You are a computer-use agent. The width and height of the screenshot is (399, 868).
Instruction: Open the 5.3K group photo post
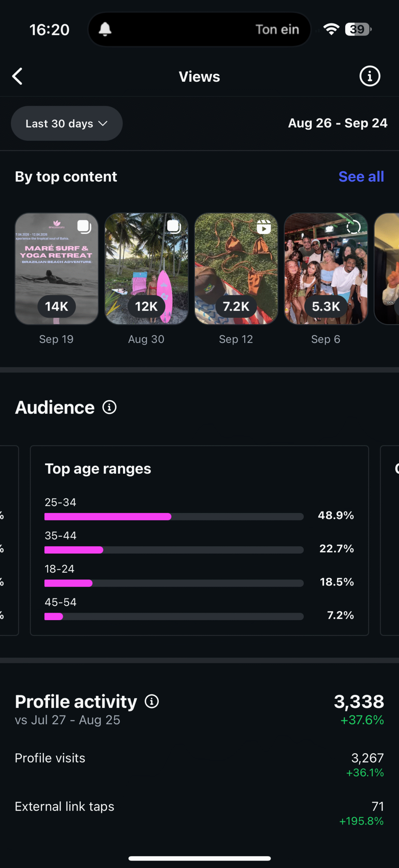[x=326, y=269]
